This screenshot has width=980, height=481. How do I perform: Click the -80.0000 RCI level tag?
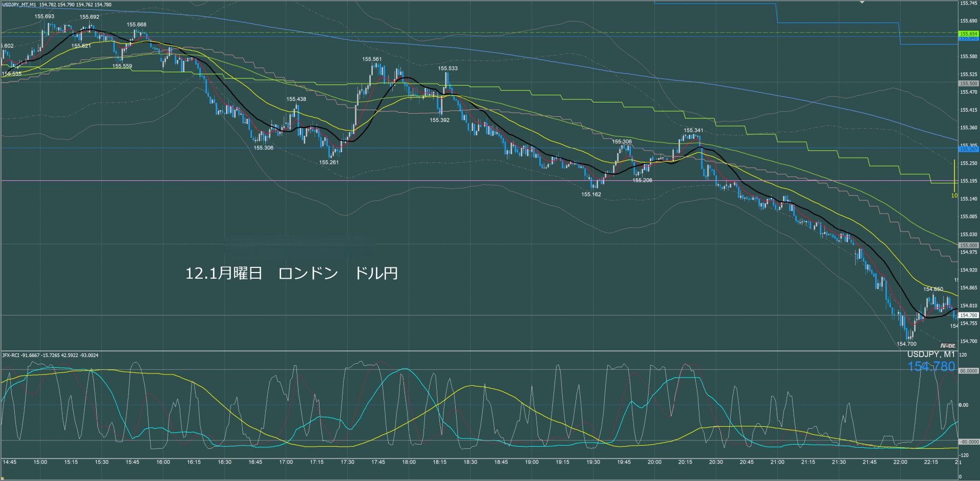click(x=968, y=442)
